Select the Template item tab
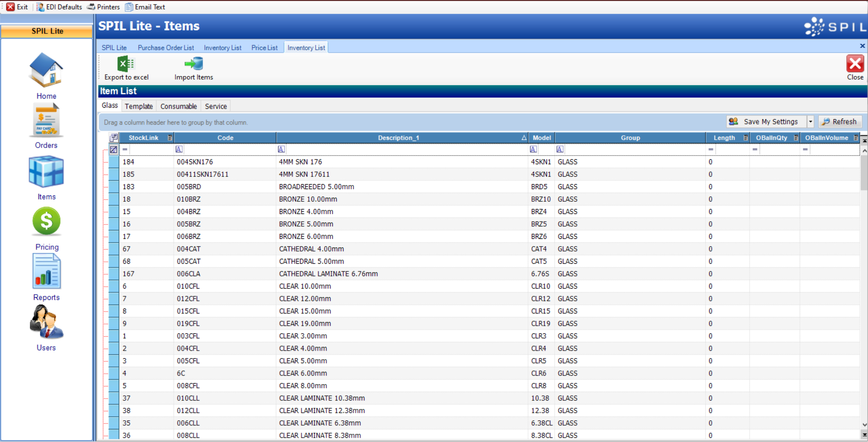 point(139,106)
